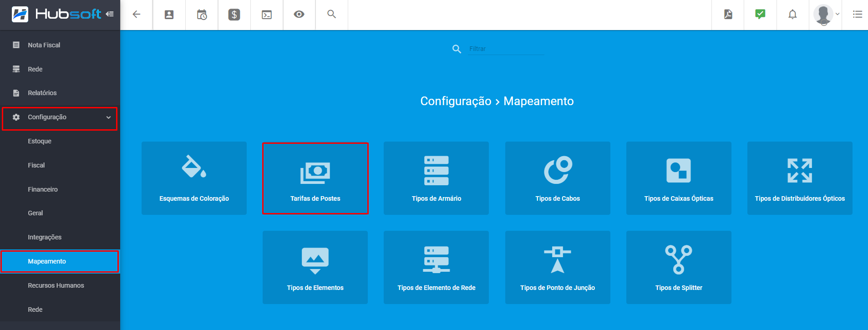Click the Relatórios document icon

16,93
